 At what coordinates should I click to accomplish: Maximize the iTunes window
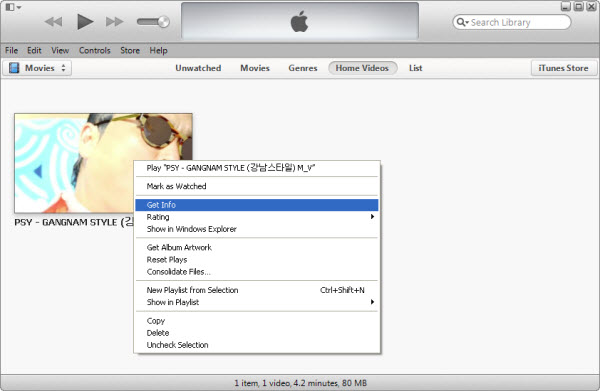579,7
